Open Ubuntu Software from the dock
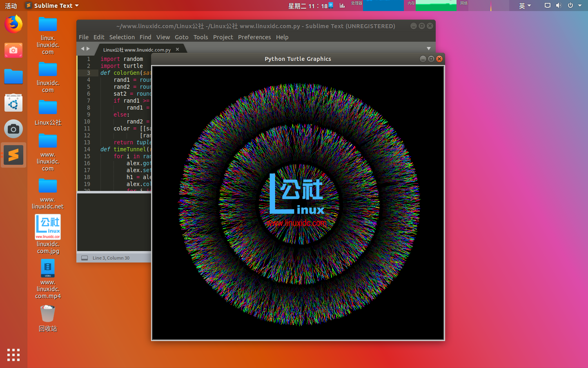The height and width of the screenshot is (368, 588). coord(13,103)
